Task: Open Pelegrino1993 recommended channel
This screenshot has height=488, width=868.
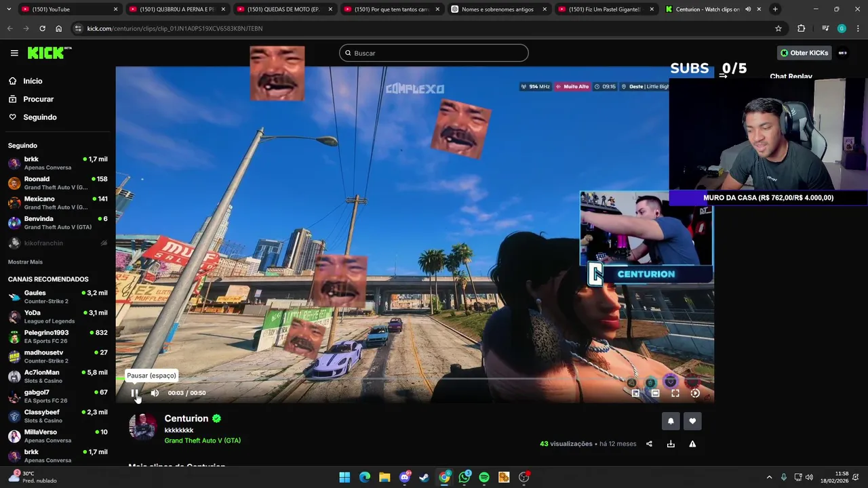Action: (x=58, y=337)
